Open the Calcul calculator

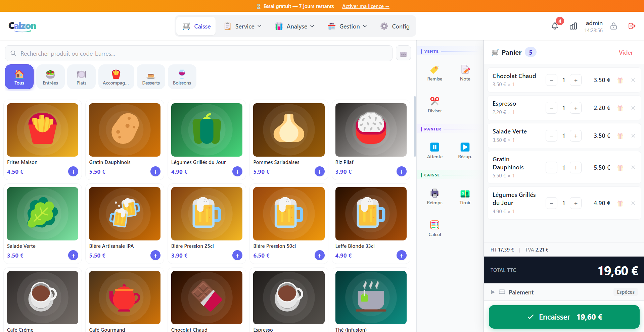tap(434, 229)
